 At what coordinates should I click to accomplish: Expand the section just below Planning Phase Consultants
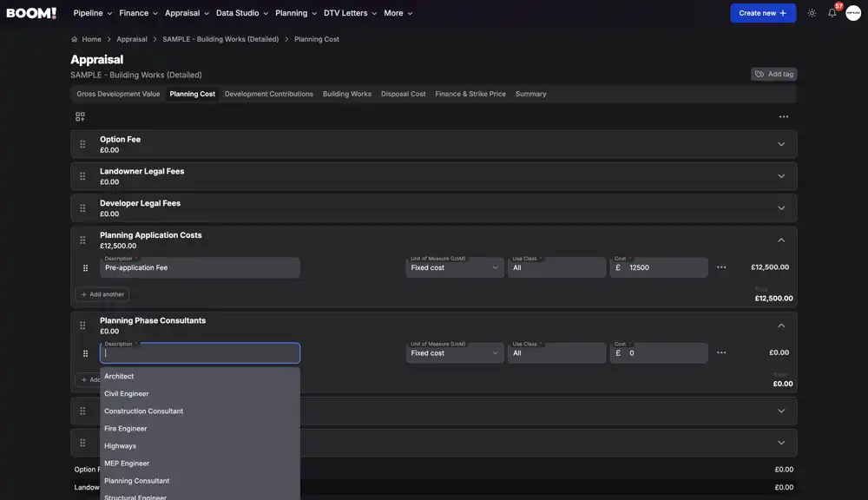pyautogui.click(x=781, y=411)
